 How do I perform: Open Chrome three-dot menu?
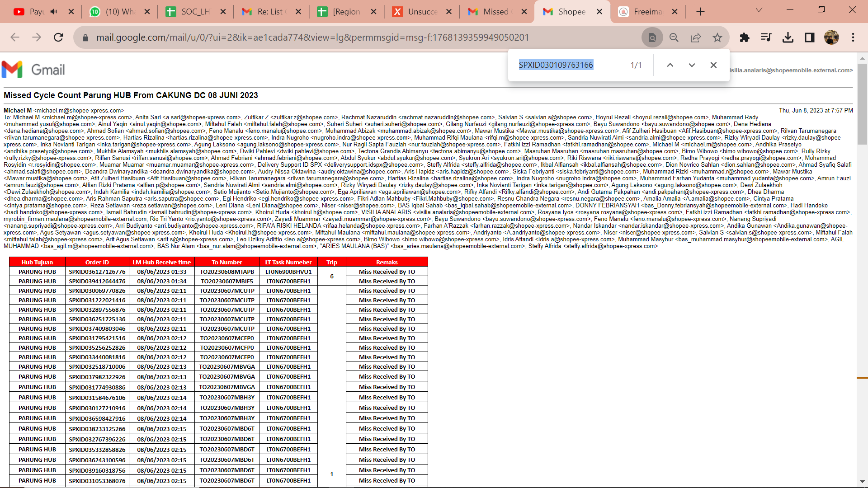tap(853, 38)
